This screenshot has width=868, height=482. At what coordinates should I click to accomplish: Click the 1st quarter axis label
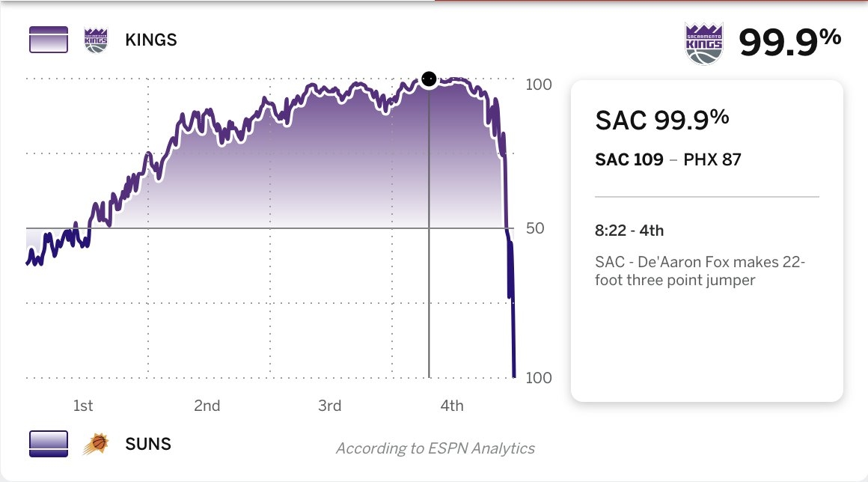83,406
